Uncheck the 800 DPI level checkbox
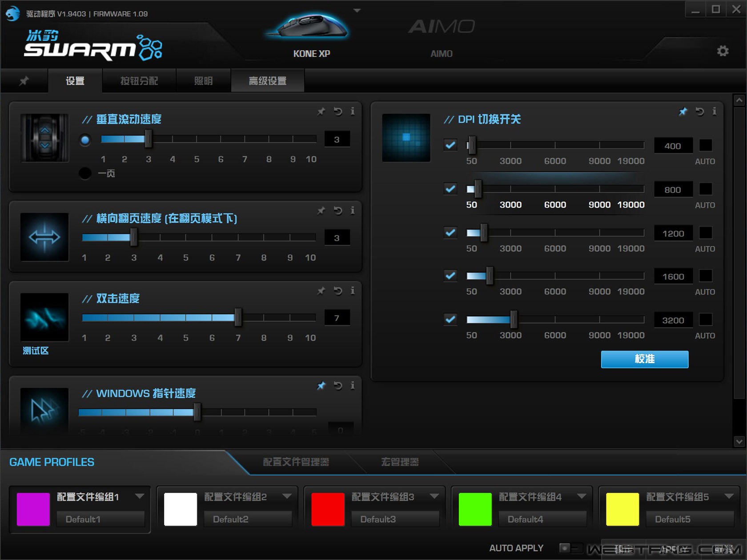The width and height of the screenshot is (747, 560). 450,189
